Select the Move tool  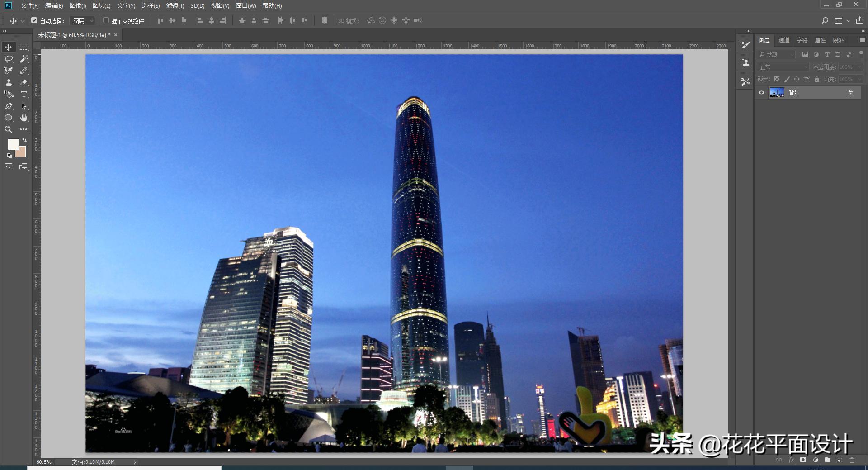8,47
